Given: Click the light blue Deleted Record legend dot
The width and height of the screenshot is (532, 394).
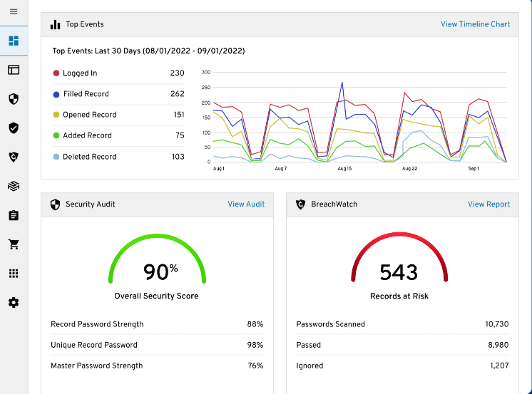Looking at the screenshot, I should coord(56,157).
